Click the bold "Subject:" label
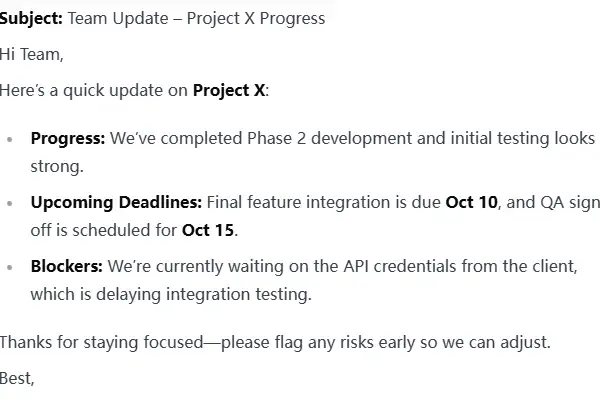The height and width of the screenshot is (400, 600). point(31,18)
